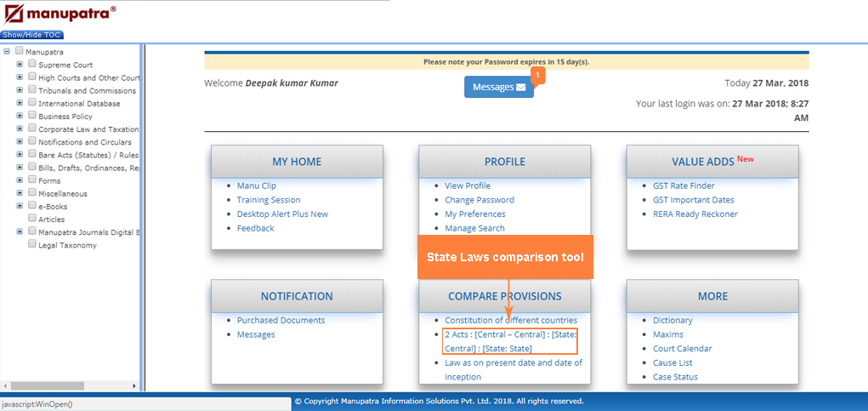This screenshot has width=868, height=411.
Task: Select the Articles checkbox
Action: pyautogui.click(x=32, y=219)
